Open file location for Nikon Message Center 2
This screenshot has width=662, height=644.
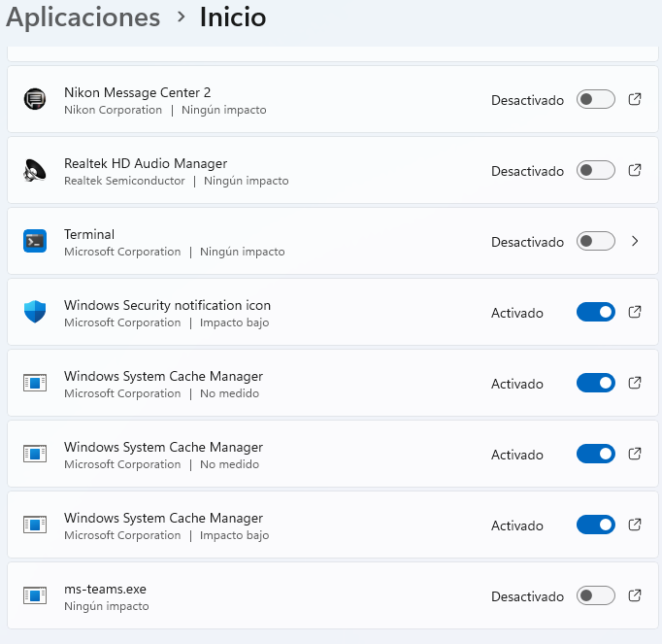635,99
